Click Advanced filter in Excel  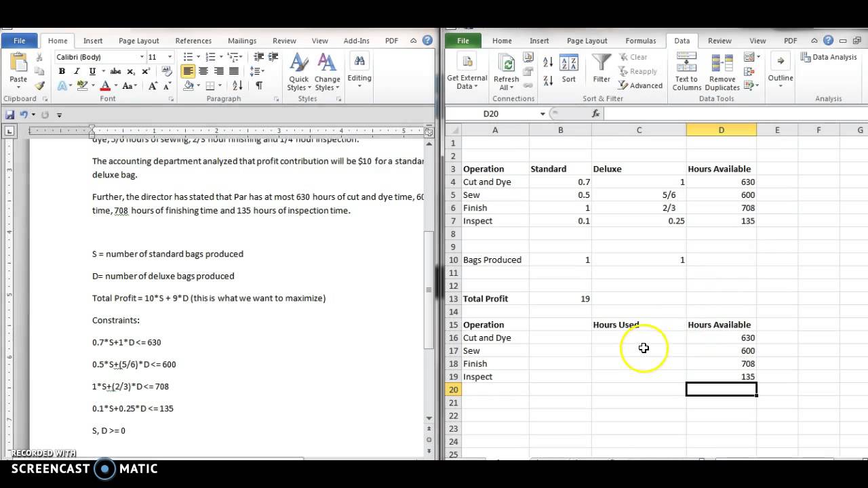[x=640, y=85]
